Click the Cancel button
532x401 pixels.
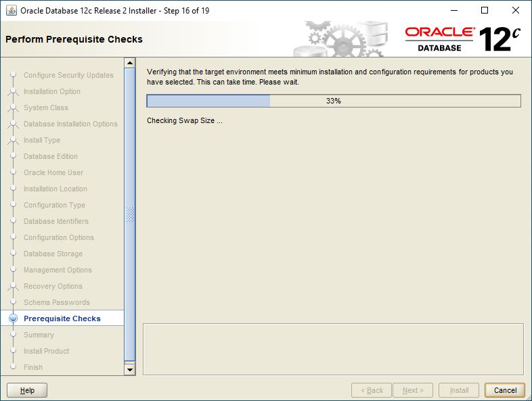[505, 390]
